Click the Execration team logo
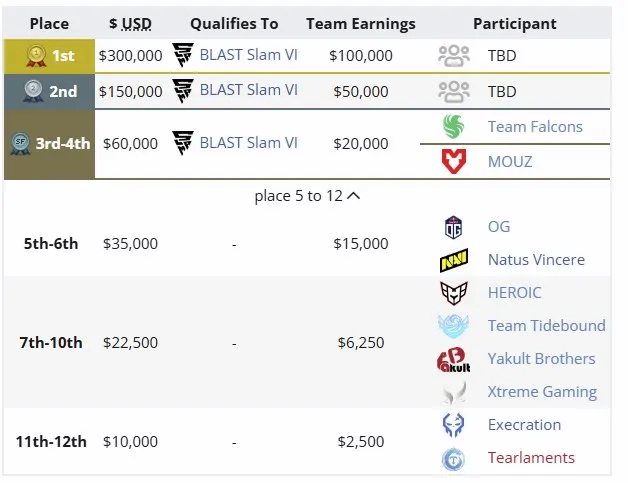Screen dimensions: 628x483 tap(453, 425)
